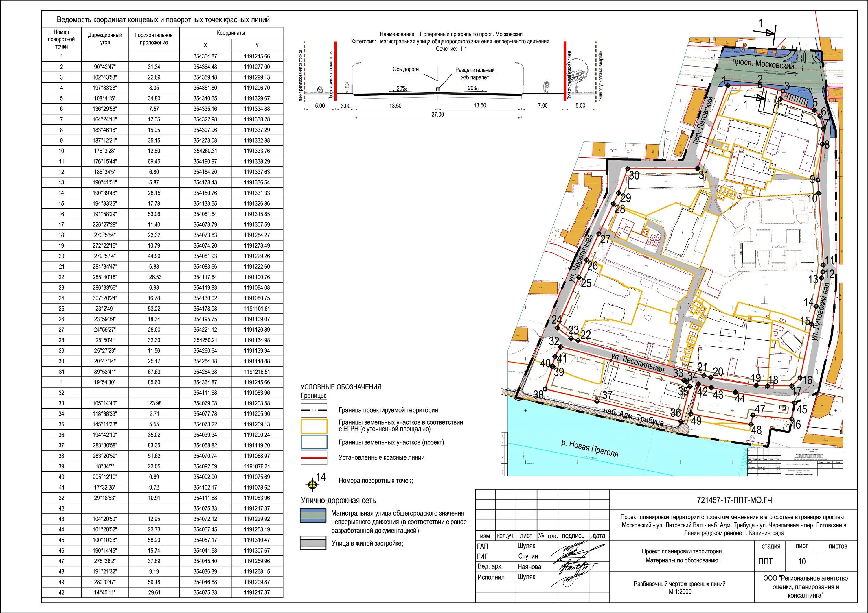Click the 'р. Новая Преголя' river label
Screen dimensions: 868x613
[x=590, y=448]
